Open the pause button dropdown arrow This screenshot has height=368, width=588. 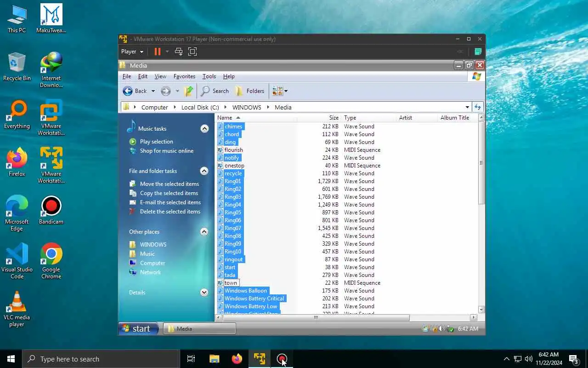pos(167,52)
